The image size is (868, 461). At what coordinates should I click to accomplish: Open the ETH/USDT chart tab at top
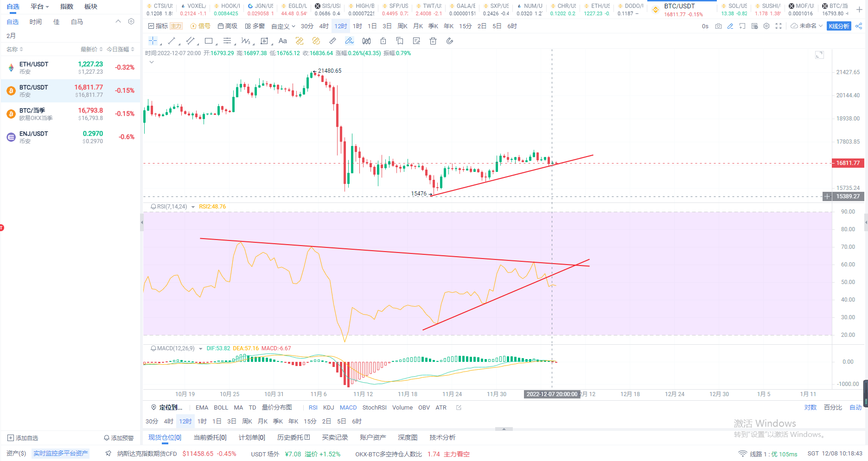(597, 9)
